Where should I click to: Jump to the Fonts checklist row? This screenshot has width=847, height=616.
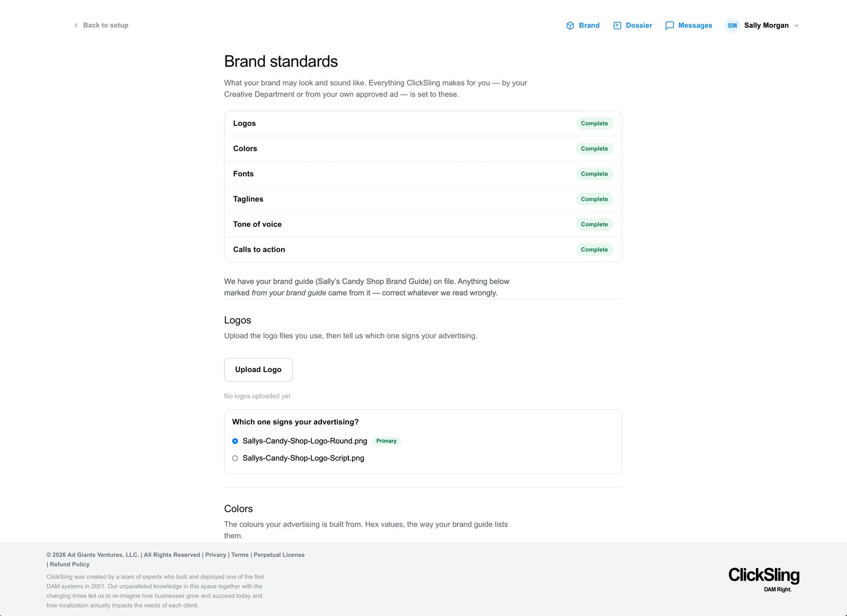(x=423, y=174)
